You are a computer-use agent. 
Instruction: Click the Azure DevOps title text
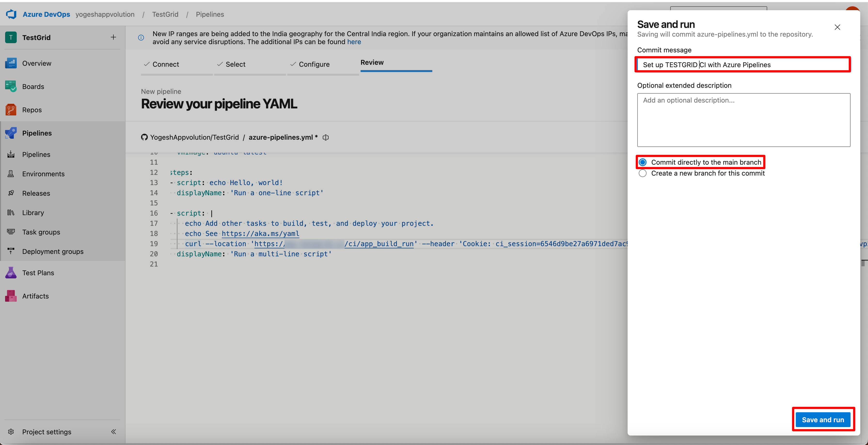click(x=46, y=15)
